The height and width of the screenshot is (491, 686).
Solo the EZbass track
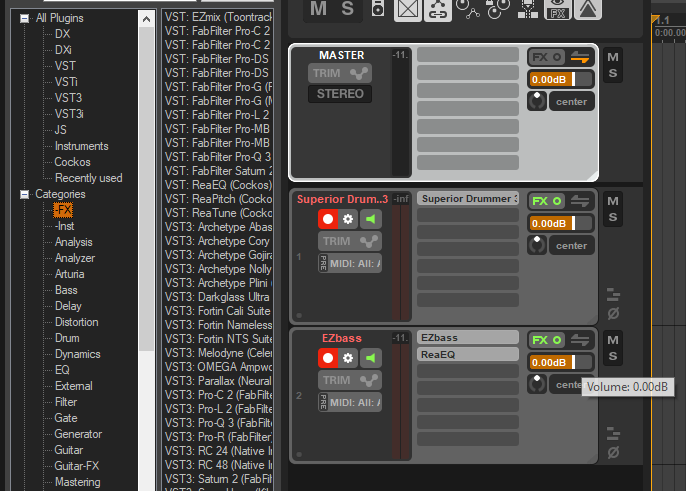coord(613,356)
